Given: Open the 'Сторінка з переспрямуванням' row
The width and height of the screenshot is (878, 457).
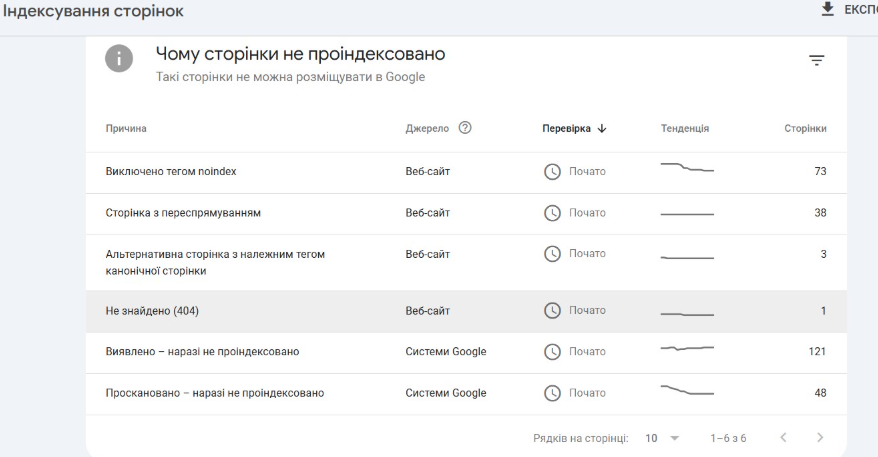Looking at the screenshot, I should pos(177,213).
